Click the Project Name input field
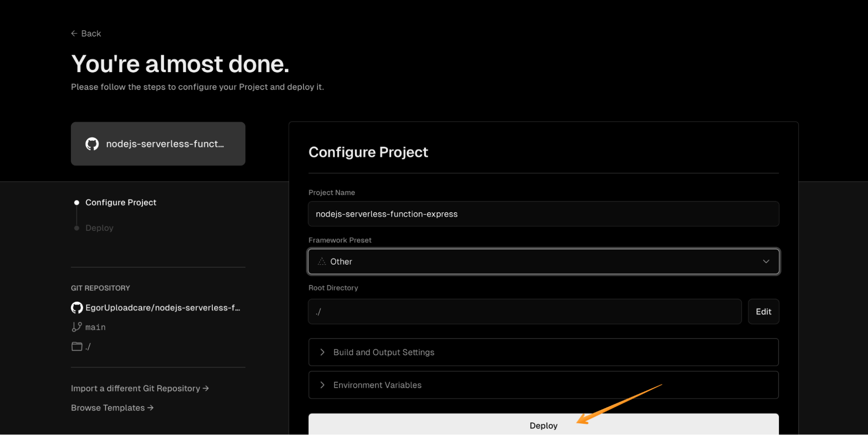 (x=543, y=214)
